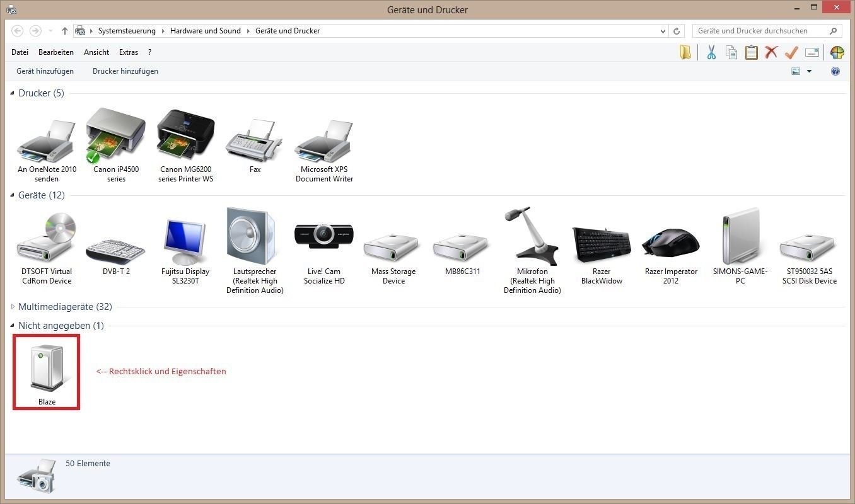Screen dimensions: 855x504
Task: Select the ST950032 5AS SCSI Disk Device
Action: pos(810,258)
